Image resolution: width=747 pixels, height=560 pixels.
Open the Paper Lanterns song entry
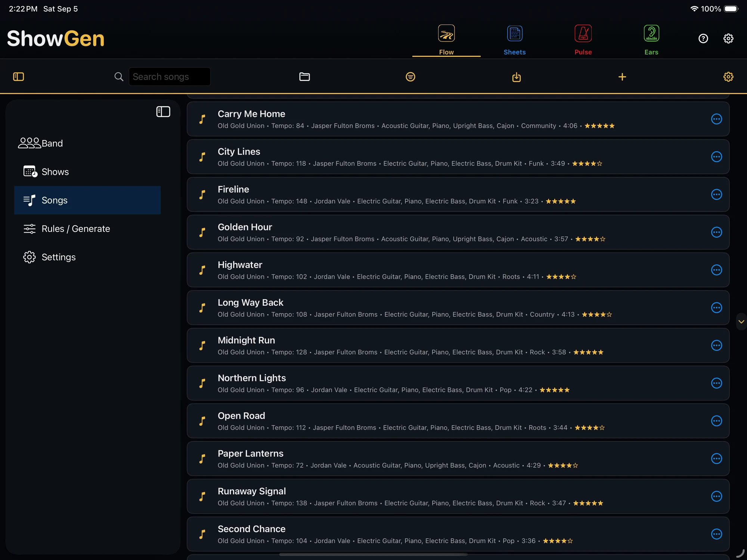tap(458, 458)
